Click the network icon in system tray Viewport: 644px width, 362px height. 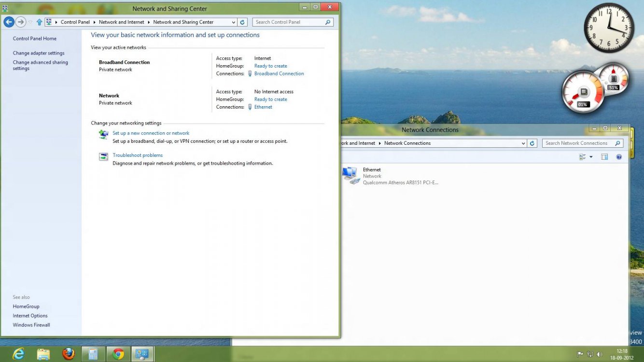590,354
